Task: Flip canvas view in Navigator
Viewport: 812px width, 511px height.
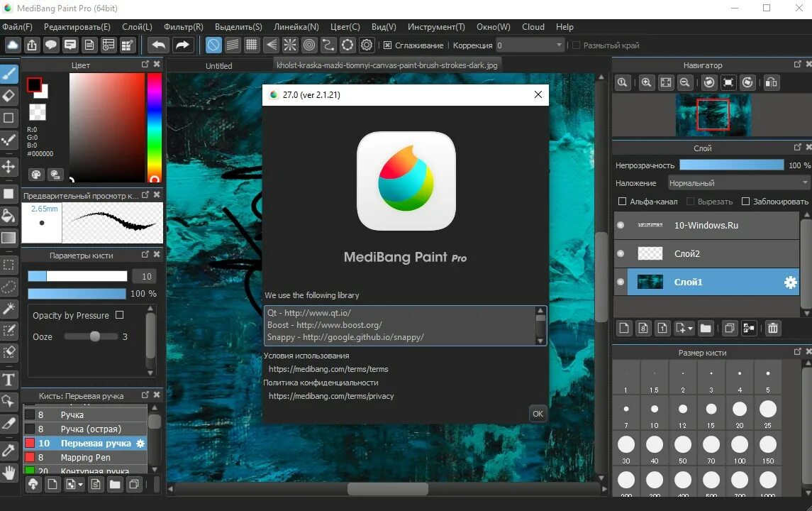Action: pyautogui.click(x=771, y=82)
